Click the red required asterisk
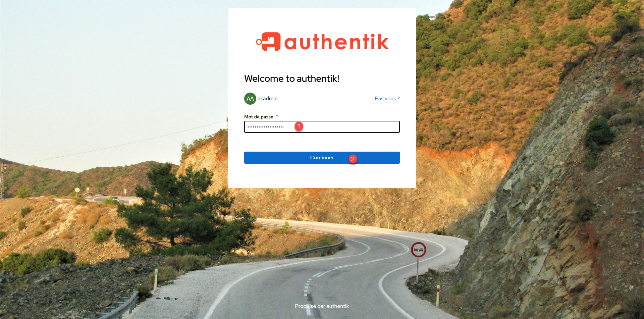Image resolution: width=644 pixels, height=319 pixels. (277, 116)
